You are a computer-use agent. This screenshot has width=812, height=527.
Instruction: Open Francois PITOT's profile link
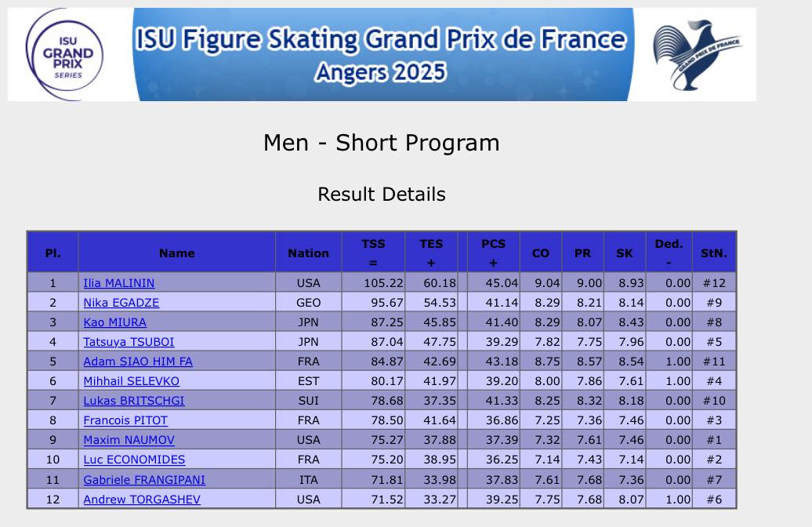tap(125, 420)
